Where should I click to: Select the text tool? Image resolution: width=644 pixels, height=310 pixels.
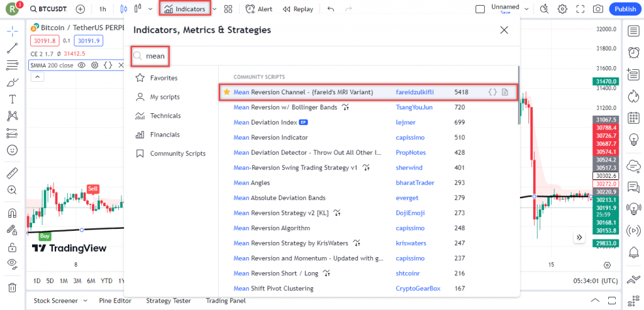tap(13, 99)
